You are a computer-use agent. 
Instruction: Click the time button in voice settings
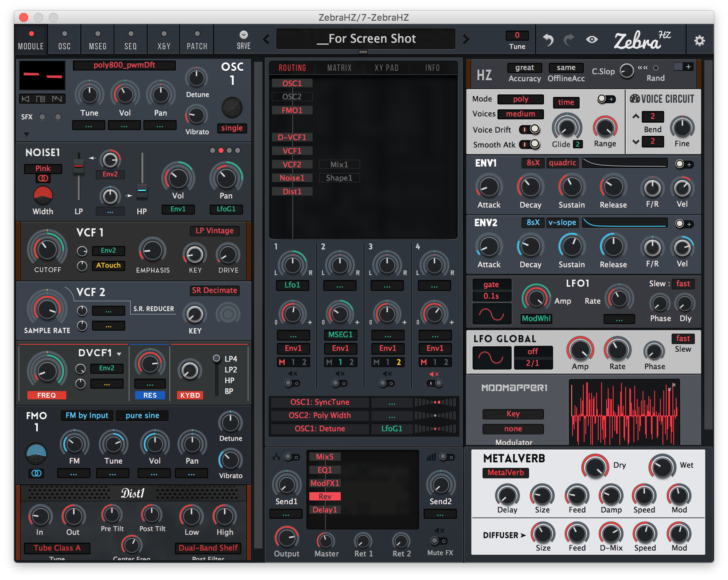(x=566, y=102)
